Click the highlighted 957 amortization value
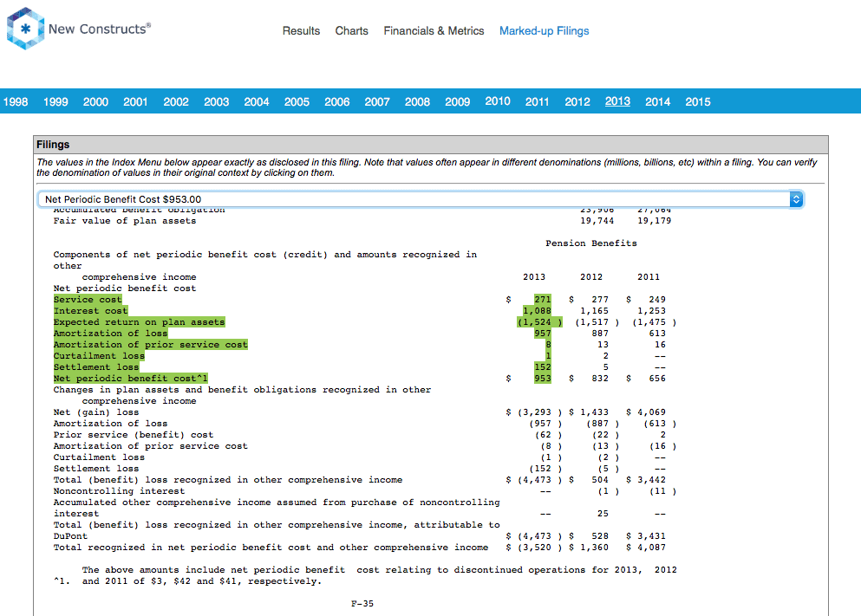Viewport: 861px width, 616px height. coord(543,334)
